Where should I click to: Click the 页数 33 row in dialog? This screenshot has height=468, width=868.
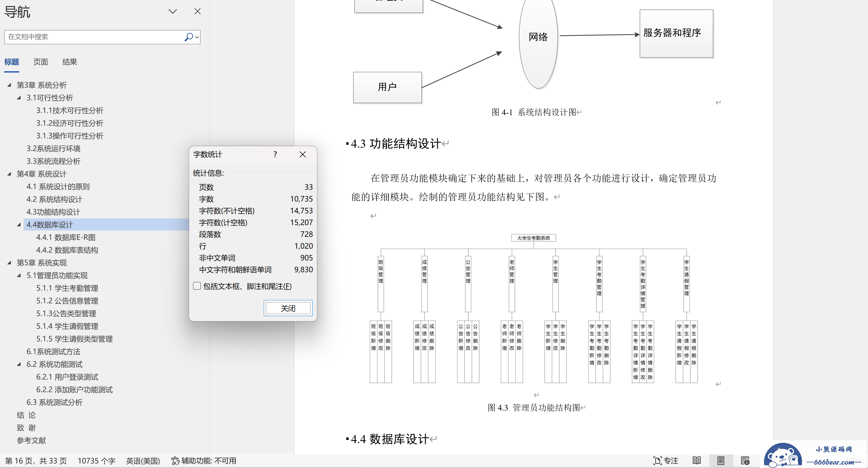256,187
